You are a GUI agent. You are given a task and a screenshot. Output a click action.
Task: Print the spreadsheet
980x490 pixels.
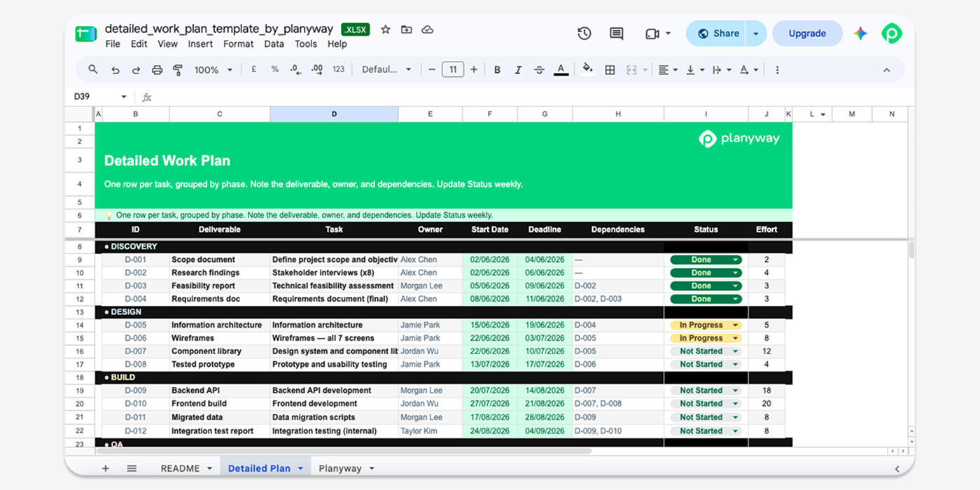(157, 70)
